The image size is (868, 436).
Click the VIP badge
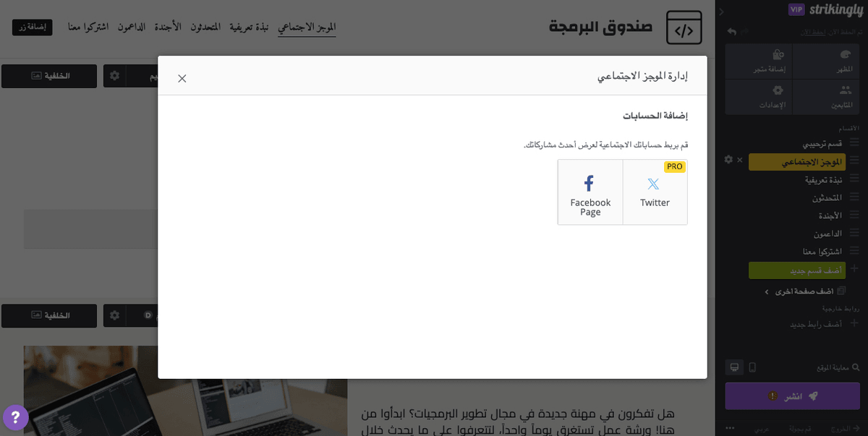[x=796, y=9]
